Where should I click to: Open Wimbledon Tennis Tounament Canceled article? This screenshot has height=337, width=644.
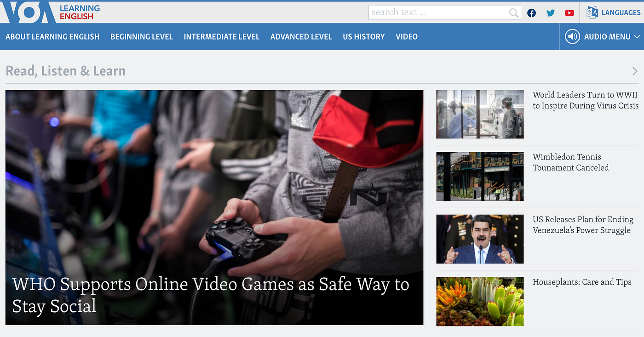tap(571, 162)
